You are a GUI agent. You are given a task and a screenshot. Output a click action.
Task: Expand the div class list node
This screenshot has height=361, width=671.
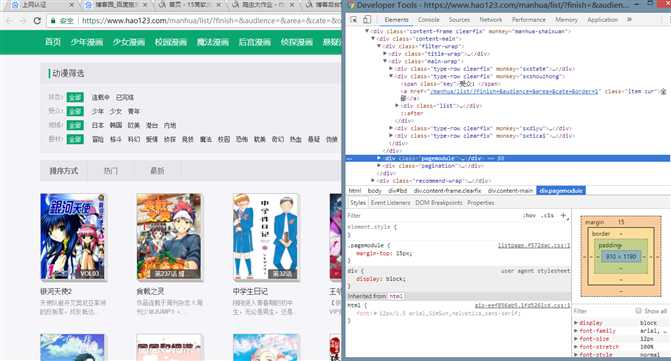click(x=397, y=106)
